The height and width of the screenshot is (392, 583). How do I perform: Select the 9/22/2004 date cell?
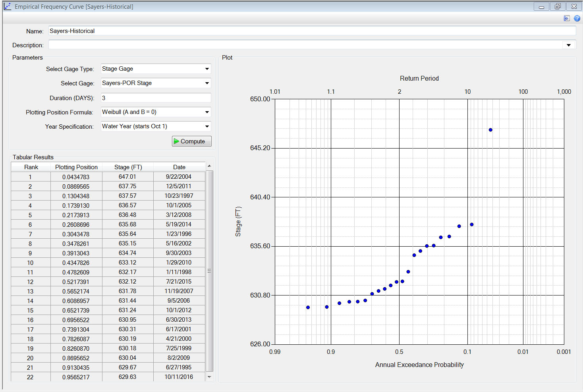pos(179,176)
